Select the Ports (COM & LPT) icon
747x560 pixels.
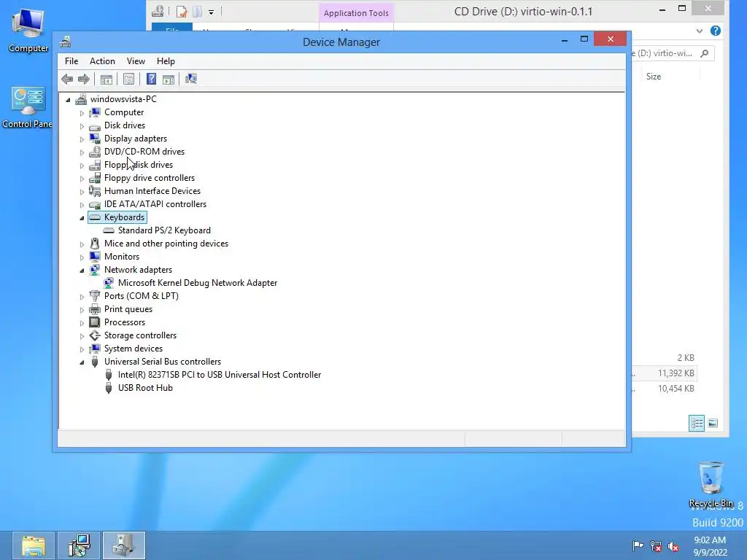point(95,296)
